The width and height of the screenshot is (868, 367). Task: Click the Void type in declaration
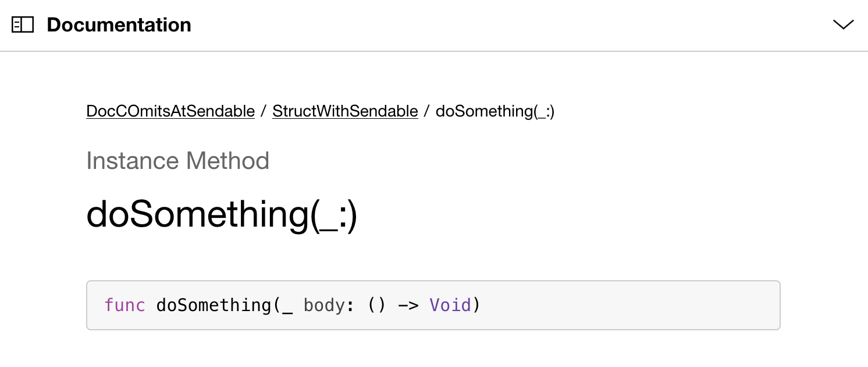tap(450, 305)
